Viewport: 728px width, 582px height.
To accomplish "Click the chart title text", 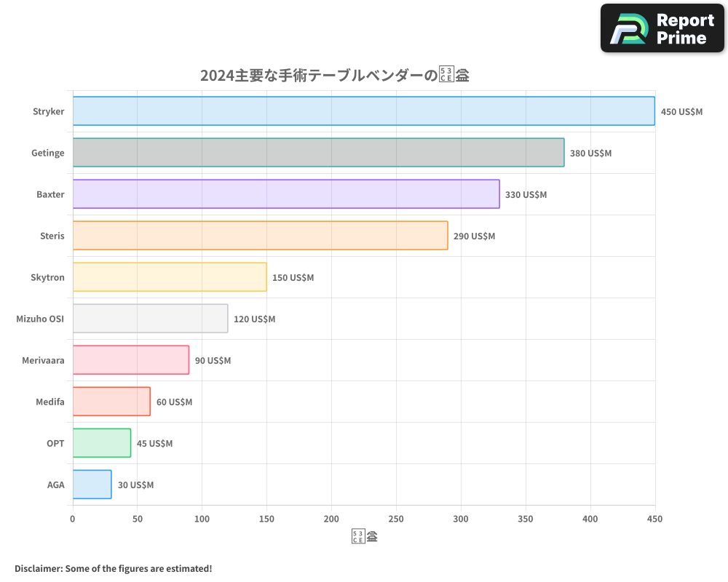I will coord(335,75).
